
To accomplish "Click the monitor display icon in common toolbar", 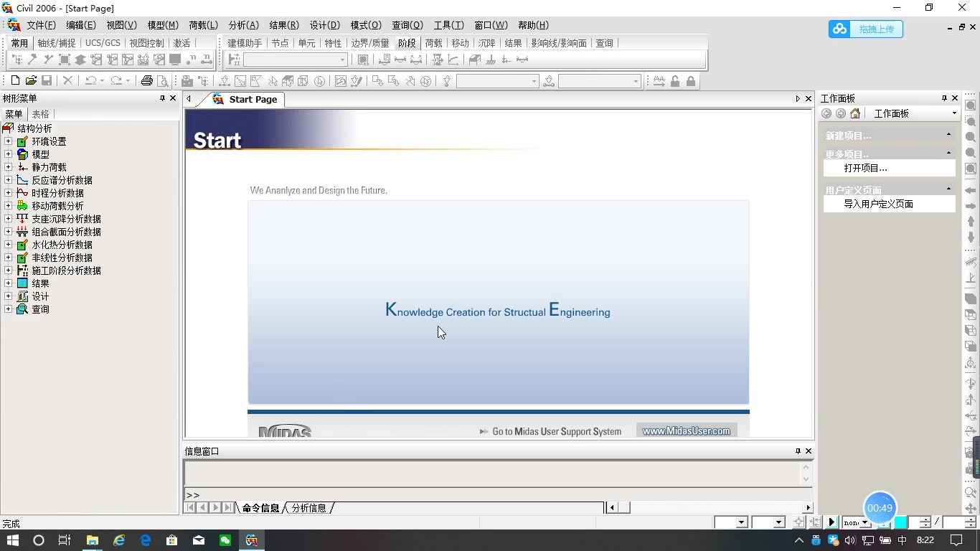I will pyautogui.click(x=175, y=60).
